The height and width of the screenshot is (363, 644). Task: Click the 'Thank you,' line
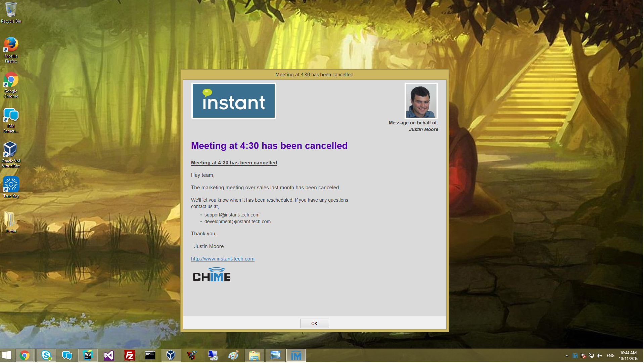click(x=204, y=234)
